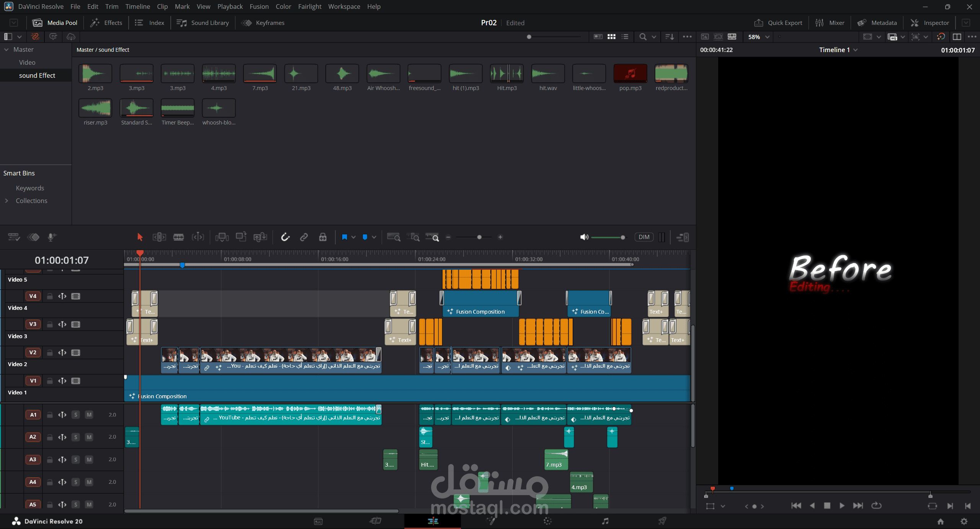This screenshot has width=980, height=529.
Task: Click the Project Settings gear icon
Action: (964, 521)
